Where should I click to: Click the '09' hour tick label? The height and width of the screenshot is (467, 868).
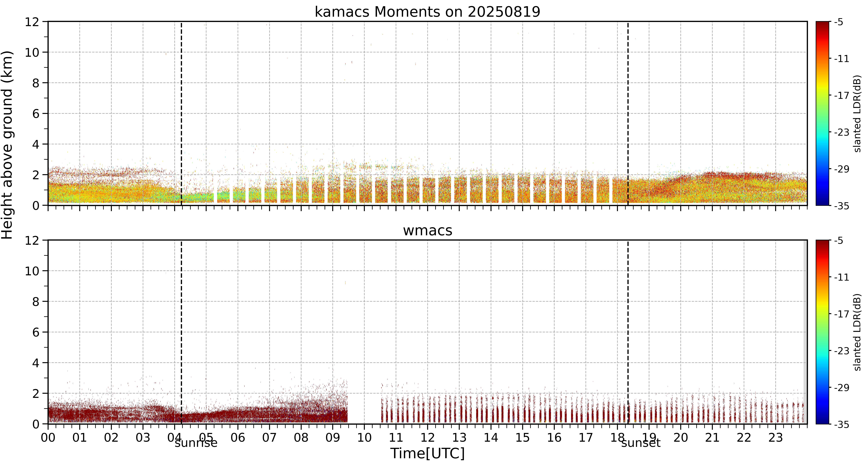click(x=333, y=438)
